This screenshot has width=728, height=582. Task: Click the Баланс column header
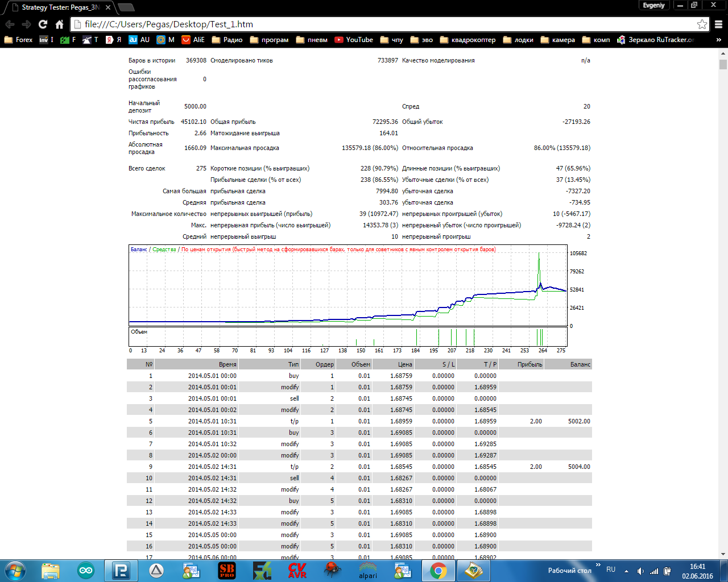point(568,364)
